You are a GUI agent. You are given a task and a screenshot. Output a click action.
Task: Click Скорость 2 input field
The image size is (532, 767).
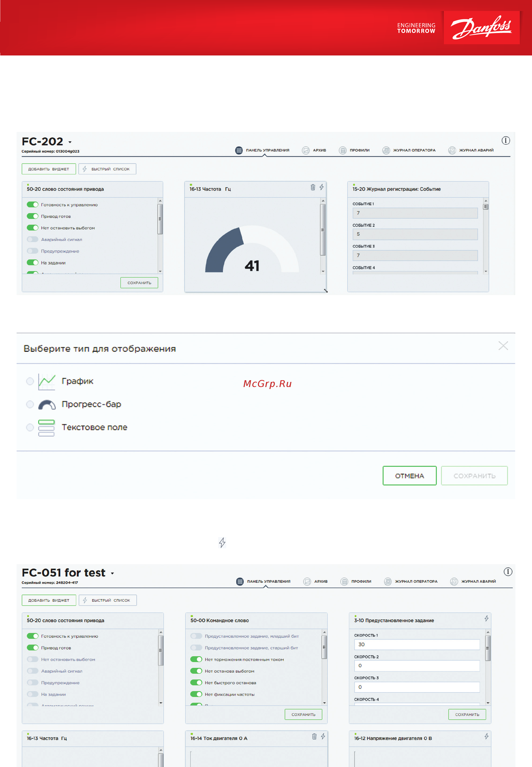tap(417, 666)
